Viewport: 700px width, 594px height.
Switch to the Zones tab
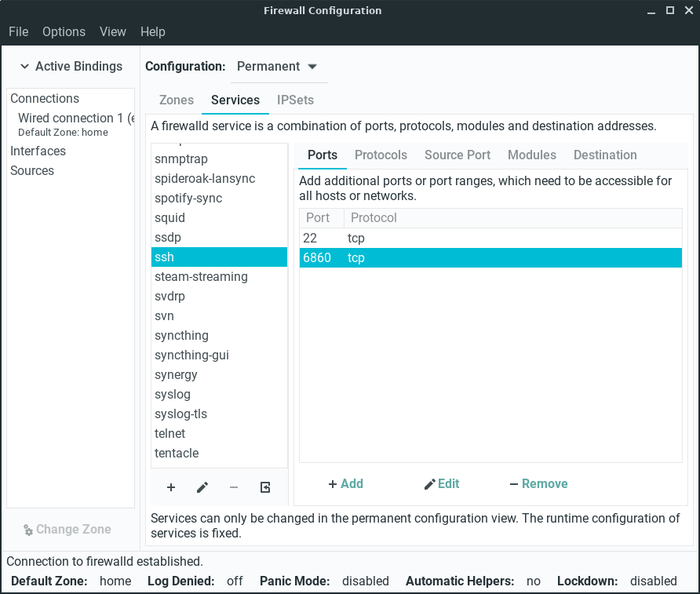click(x=177, y=100)
